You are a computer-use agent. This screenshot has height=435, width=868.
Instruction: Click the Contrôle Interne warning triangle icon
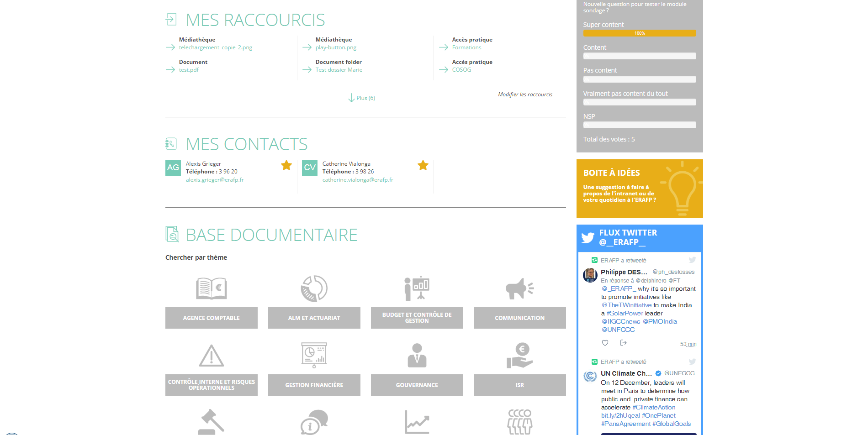point(212,356)
